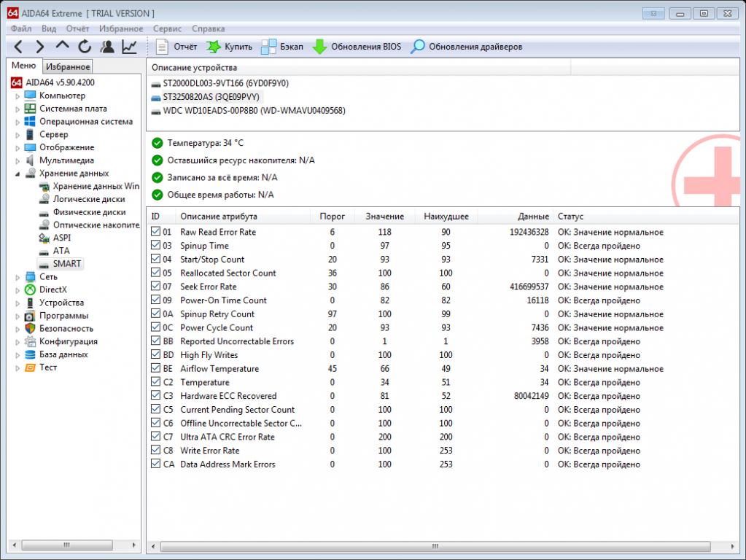Click the База данных database icon
The image size is (746, 560).
[30, 354]
